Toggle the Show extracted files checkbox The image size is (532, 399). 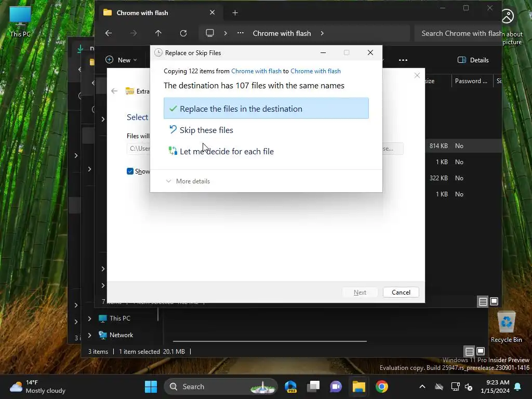[x=130, y=171]
